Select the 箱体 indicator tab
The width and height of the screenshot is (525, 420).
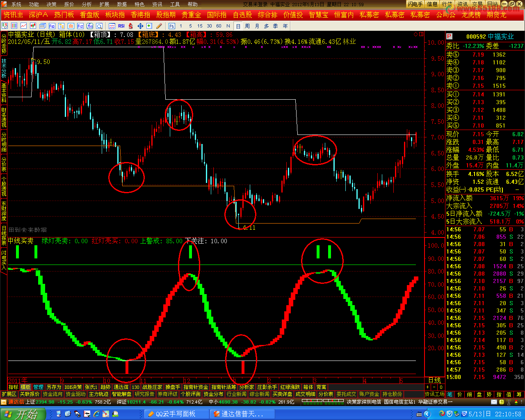[x=308, y=387]
